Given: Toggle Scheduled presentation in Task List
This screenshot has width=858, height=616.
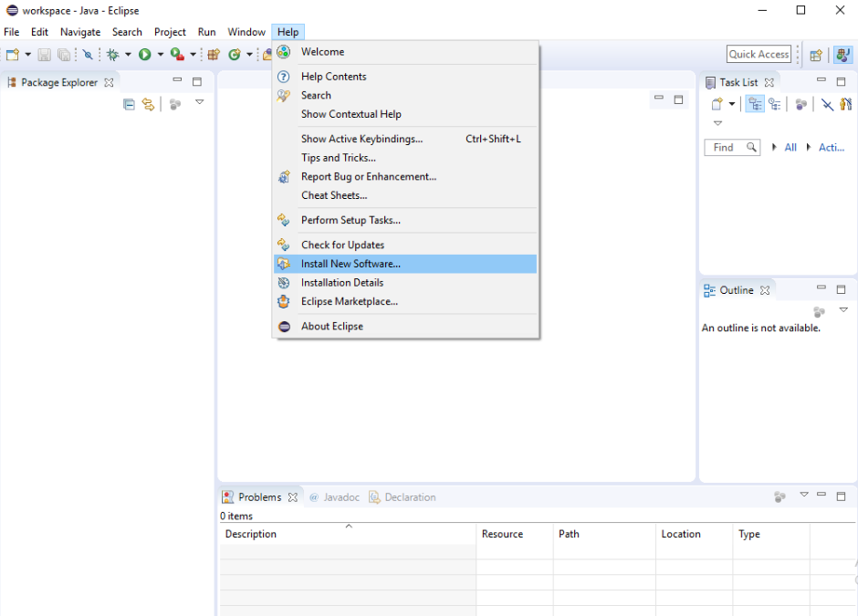Looking at the screenshot, I should [x=775, y=104].
